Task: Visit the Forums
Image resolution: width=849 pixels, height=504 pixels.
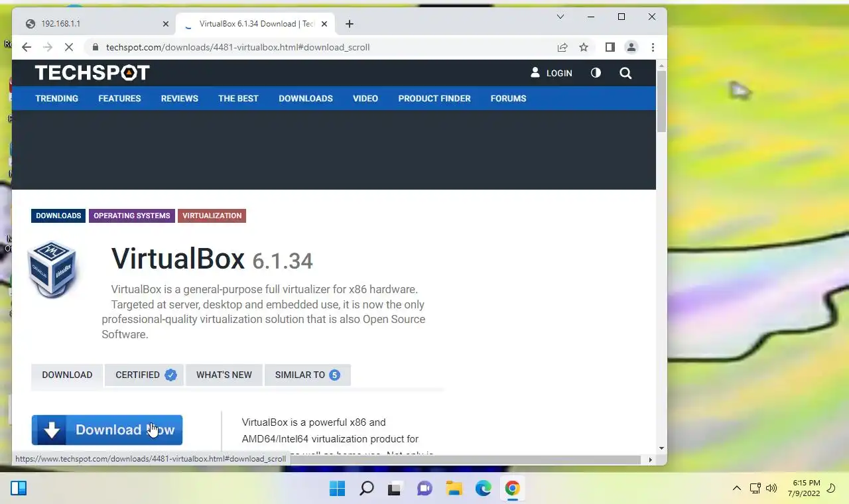Action: coord(508,98)
